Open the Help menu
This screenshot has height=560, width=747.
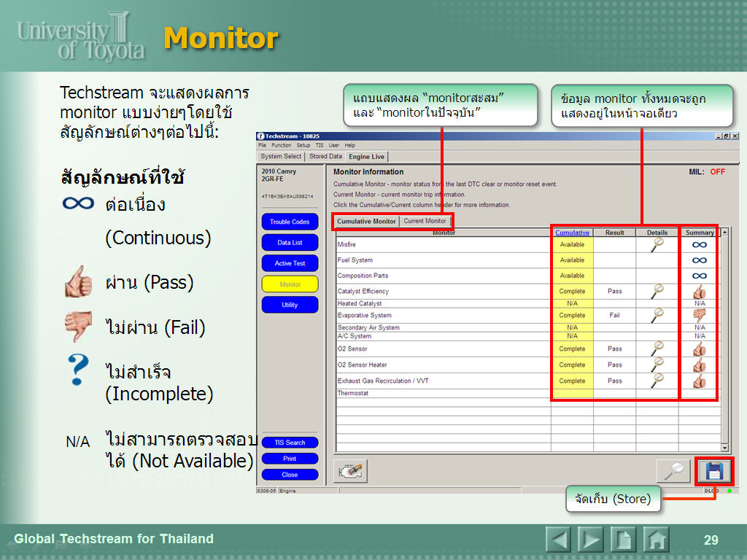(349, 145)
